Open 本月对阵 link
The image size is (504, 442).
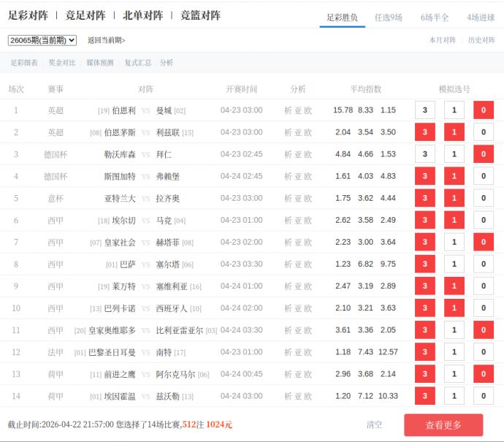(442, 40)
